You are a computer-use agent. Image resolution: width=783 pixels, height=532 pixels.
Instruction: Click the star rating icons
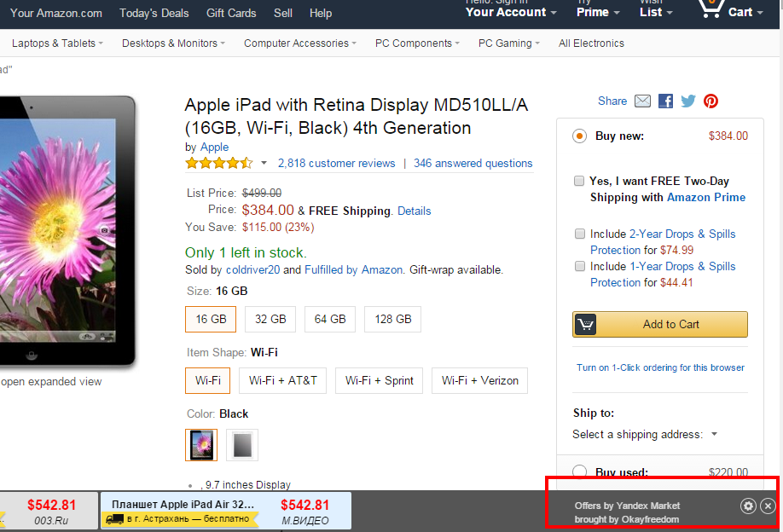click(x=218, y=163)
